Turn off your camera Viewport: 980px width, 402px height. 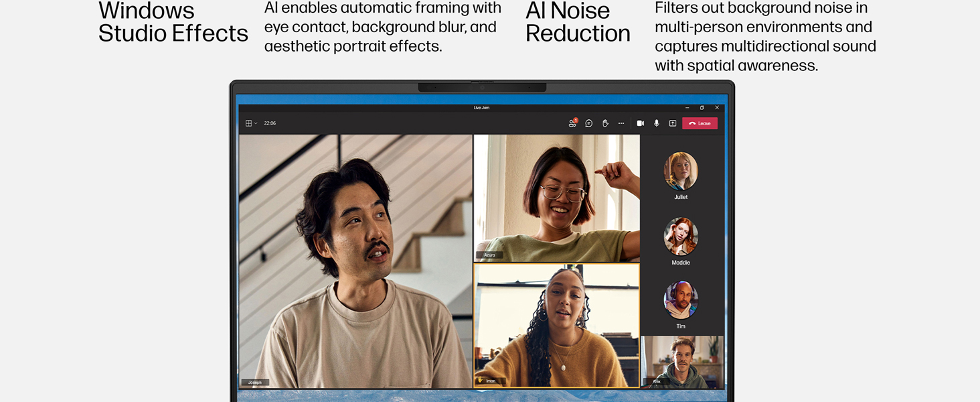point(641,123)
